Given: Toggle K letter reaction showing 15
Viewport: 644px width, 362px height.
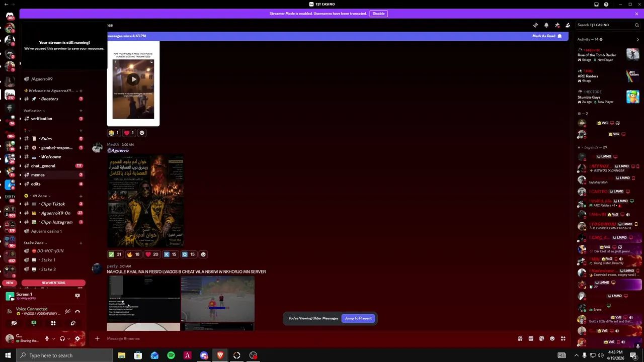Looking at the screenshot, I should pos(170,254).
